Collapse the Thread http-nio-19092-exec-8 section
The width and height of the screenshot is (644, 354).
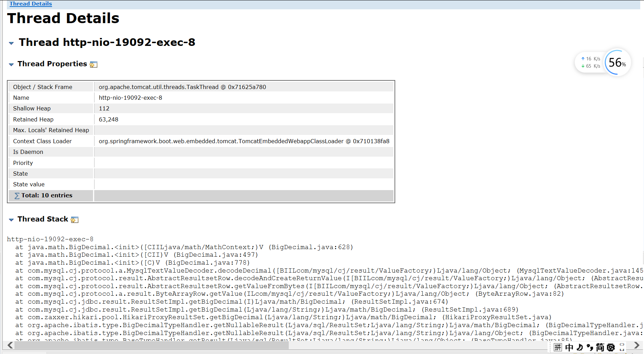pyautogui.click(x=11, y=43)
